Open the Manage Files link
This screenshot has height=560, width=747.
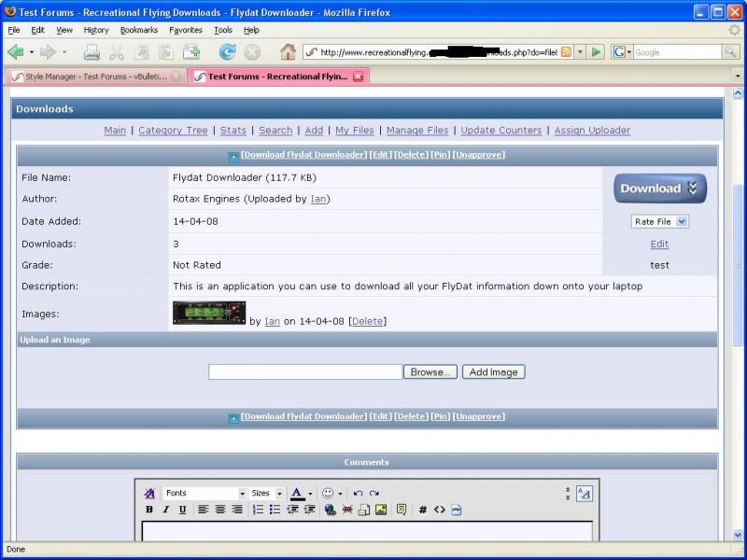point(417,131)
